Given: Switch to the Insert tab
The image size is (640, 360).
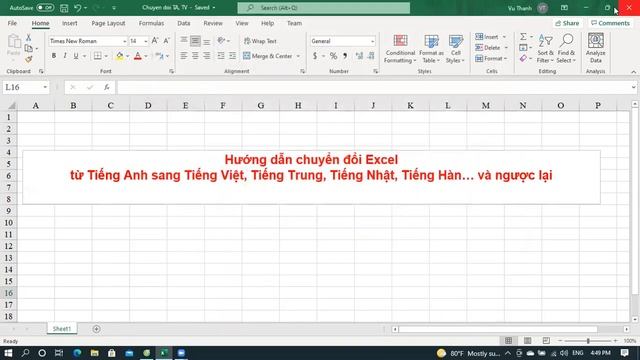Looking at the screenshot, I should pos(70,23).
